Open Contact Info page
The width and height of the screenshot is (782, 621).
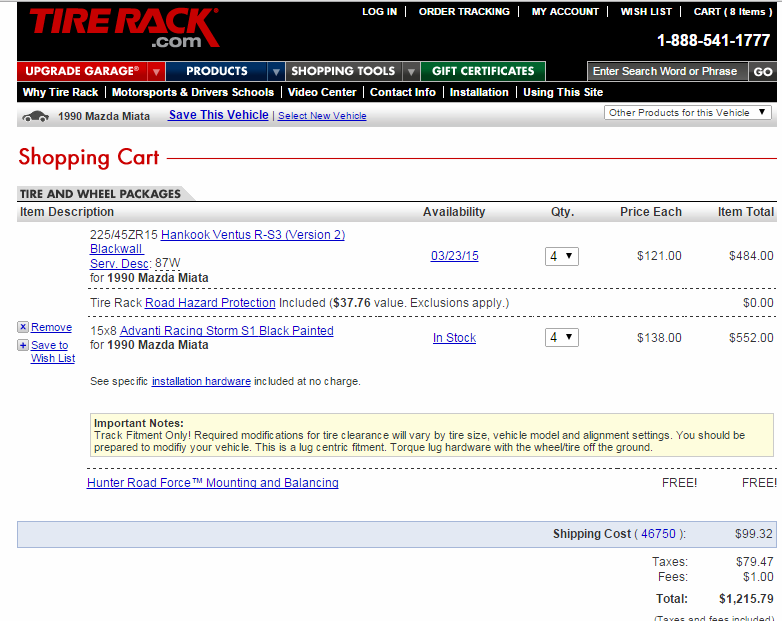coord(402,92)
